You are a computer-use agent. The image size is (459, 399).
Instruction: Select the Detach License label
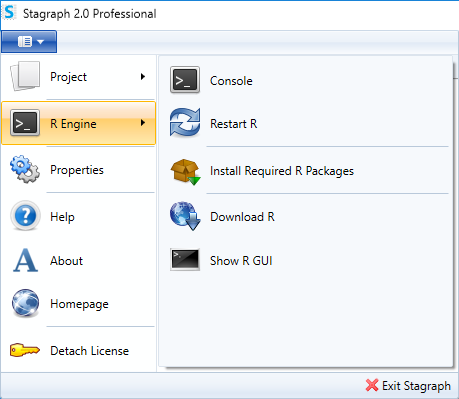pyautogui.click(x=89, y=351)
